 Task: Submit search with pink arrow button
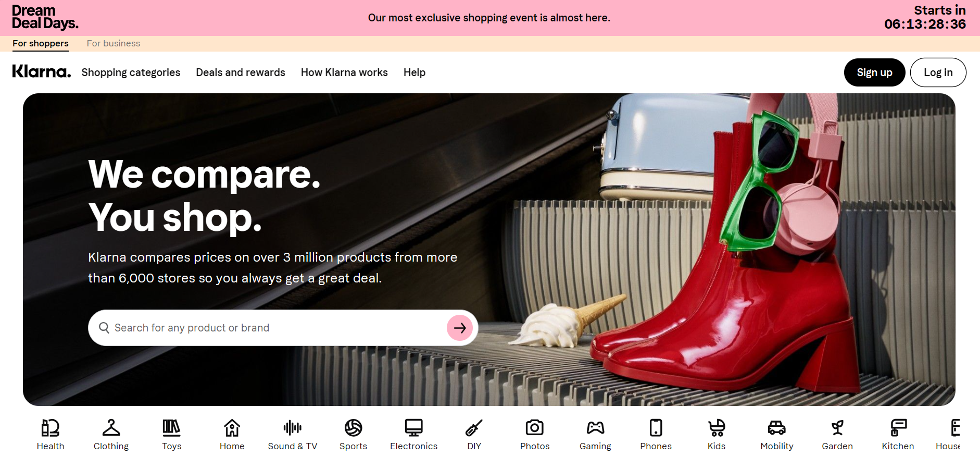[460, 328]
